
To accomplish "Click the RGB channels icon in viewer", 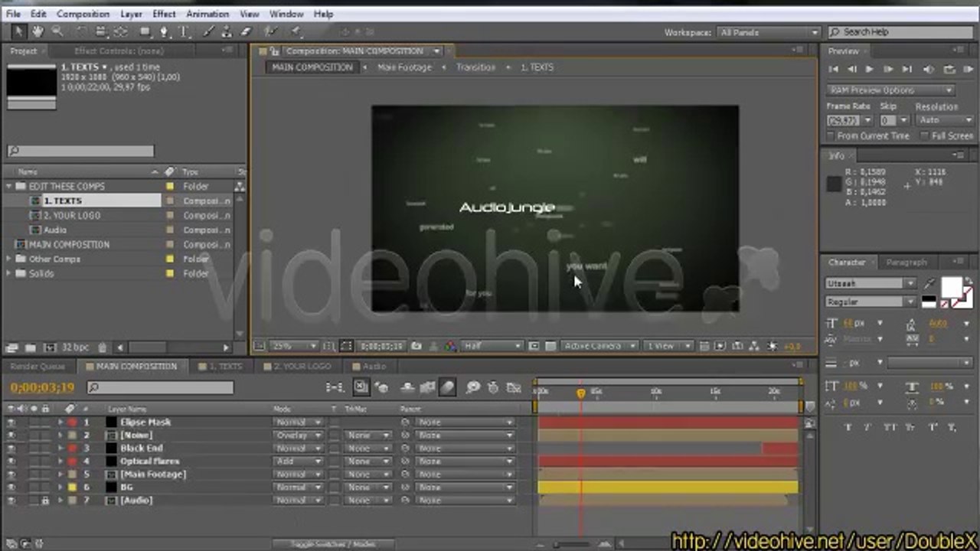I will point(450,346).
